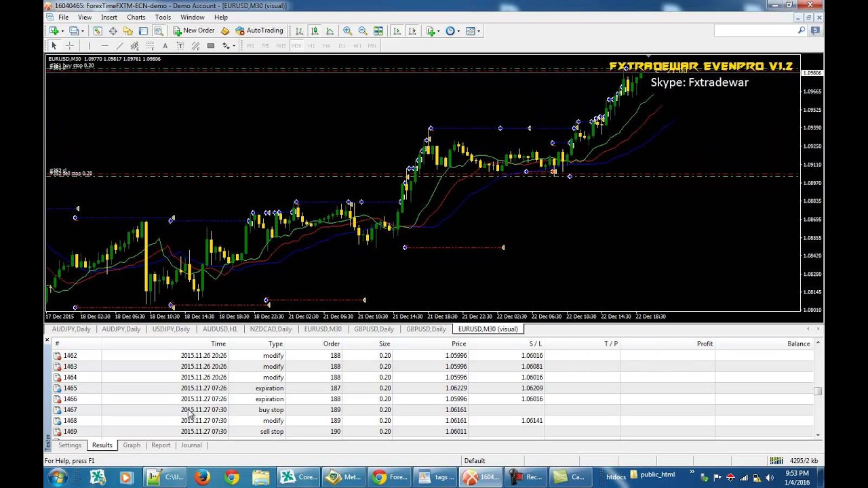Viewport: 868px width, 488px height.
Task: Expand the Profiles dropdown arrow
Action: pos(82,30)
